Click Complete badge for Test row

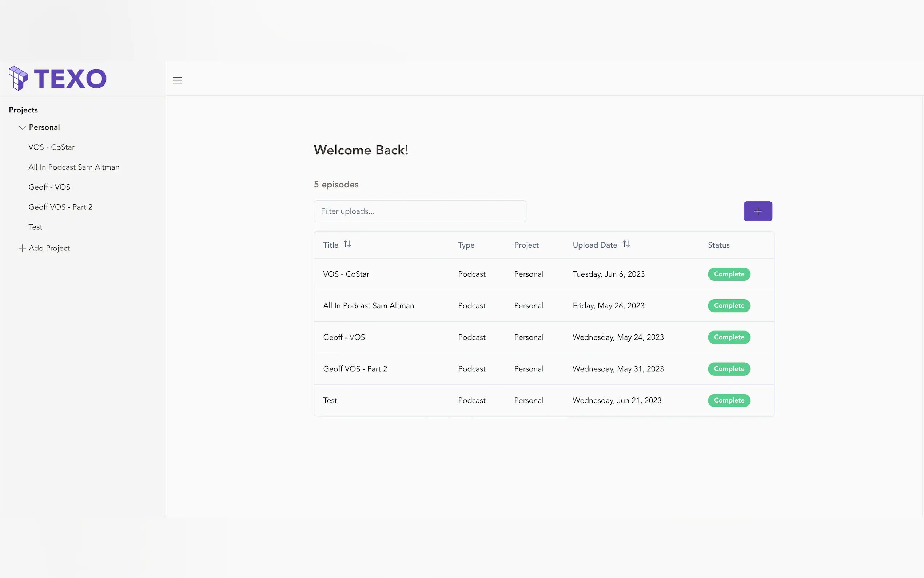pos(728,400)
